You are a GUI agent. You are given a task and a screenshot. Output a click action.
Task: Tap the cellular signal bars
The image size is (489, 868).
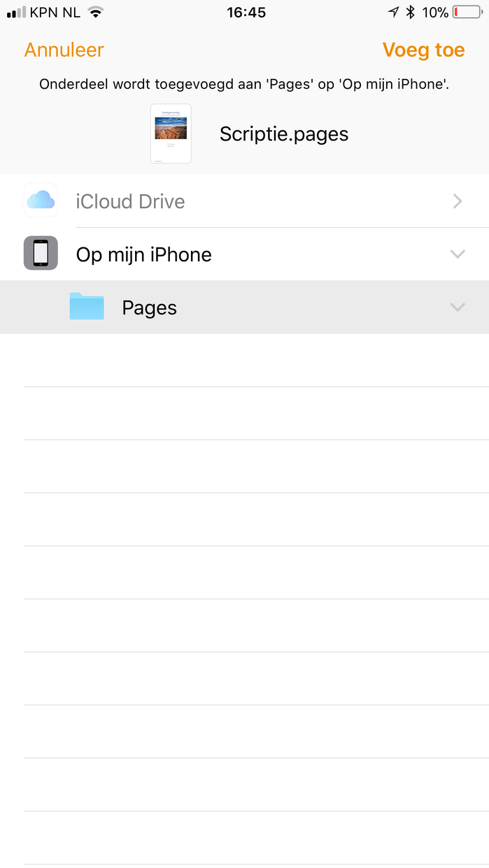click(16, 12)
